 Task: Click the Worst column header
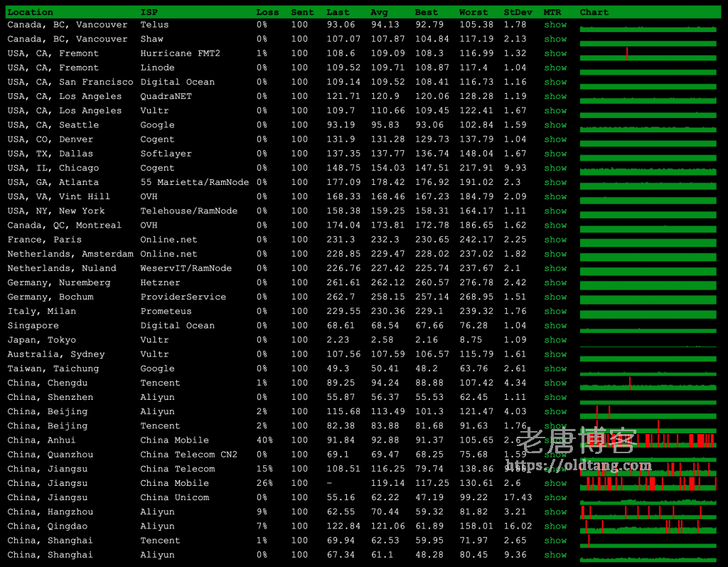point(473,12)
